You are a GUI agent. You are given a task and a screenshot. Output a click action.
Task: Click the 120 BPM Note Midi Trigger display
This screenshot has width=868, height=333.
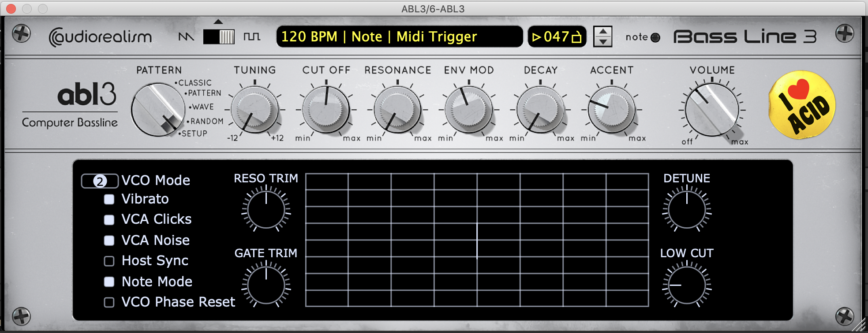pyautogui.click(x=400, y=37)
